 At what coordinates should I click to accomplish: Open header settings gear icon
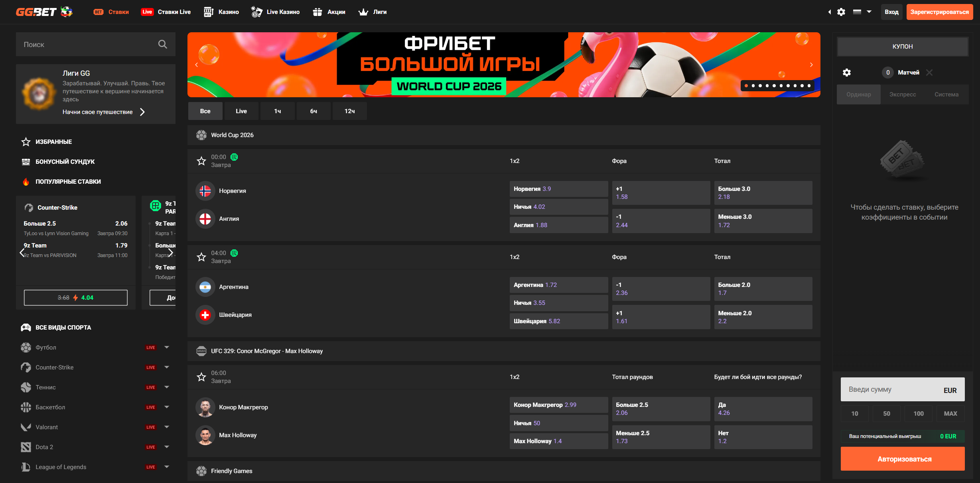coord(841,12)
